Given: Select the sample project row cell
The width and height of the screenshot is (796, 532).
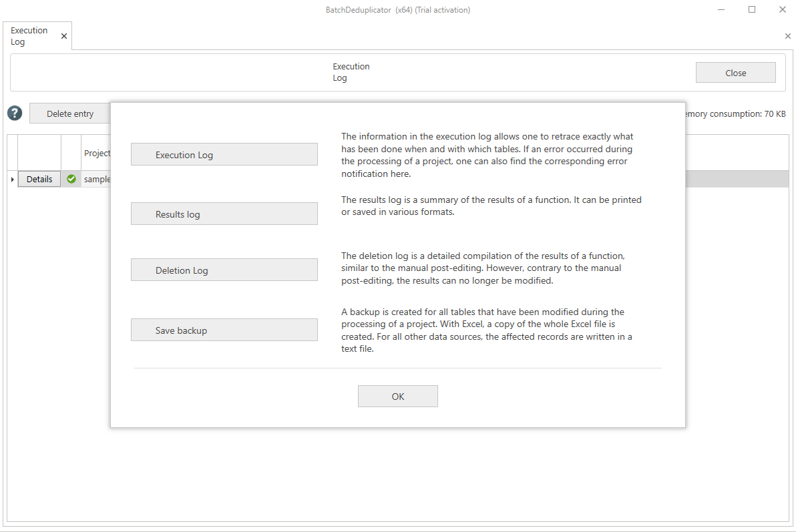Looking at the screenshot, I should point(96,179).
